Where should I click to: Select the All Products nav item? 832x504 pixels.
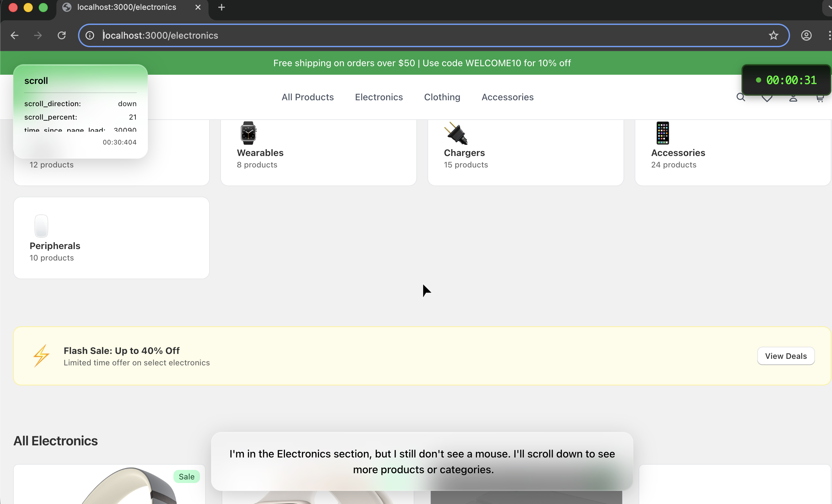pos(307,97)
